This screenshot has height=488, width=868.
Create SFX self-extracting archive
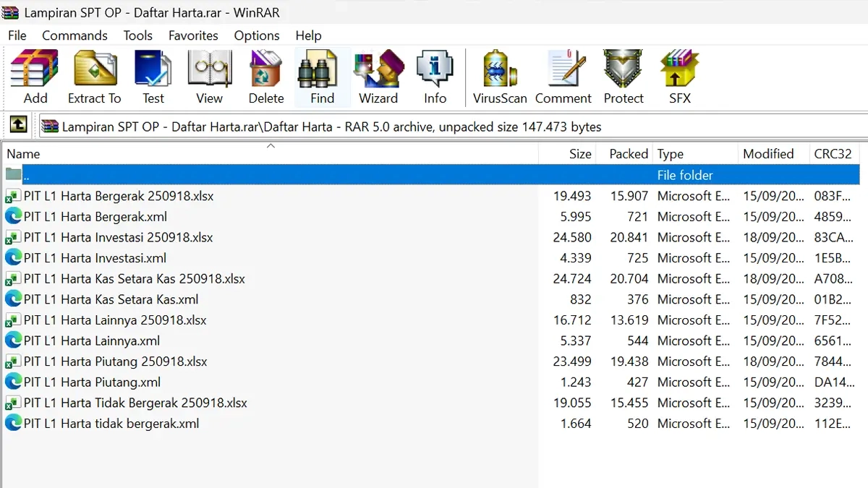pos(679,77)
